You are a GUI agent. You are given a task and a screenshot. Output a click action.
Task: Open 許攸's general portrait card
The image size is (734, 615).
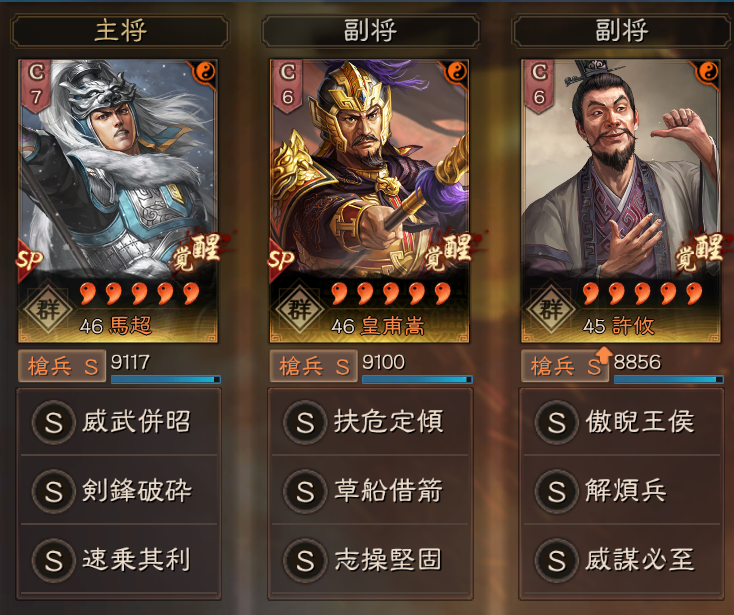[621, 201]
